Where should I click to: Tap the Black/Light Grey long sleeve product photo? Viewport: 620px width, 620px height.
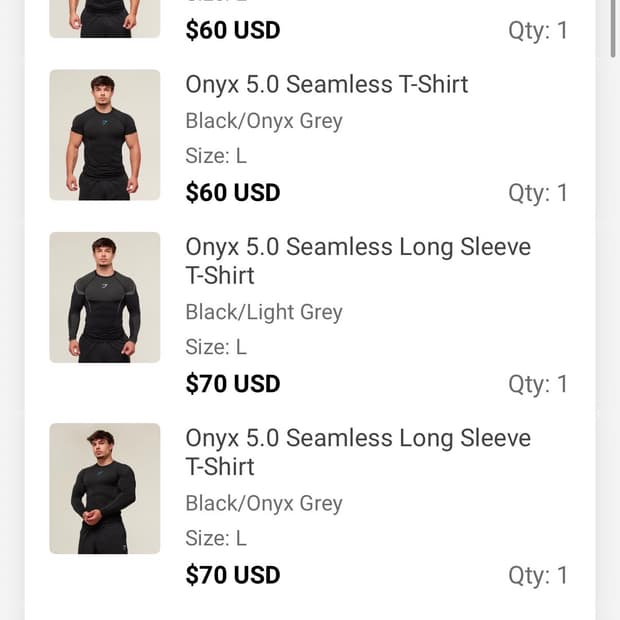pyautogui.click(x=104, y=297)
